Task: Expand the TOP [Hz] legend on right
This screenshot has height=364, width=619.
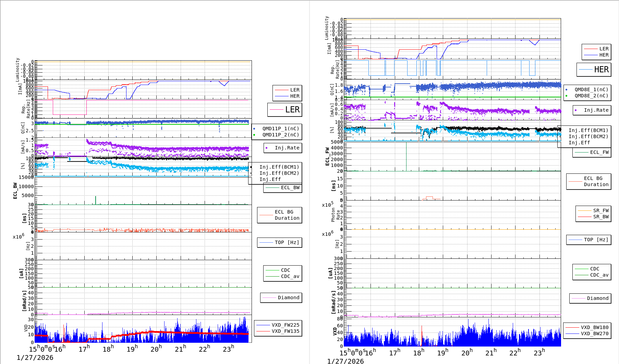Action: [x=588, y=240]
